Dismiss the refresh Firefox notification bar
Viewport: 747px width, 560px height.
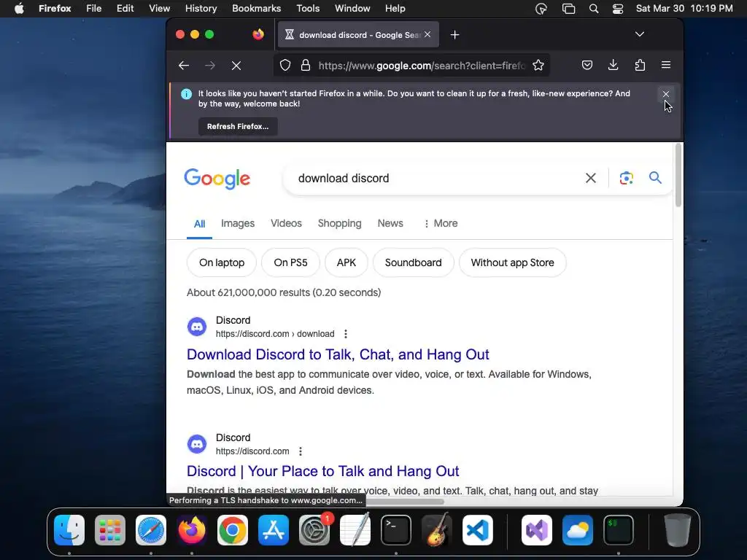click(x=666, y=94)
